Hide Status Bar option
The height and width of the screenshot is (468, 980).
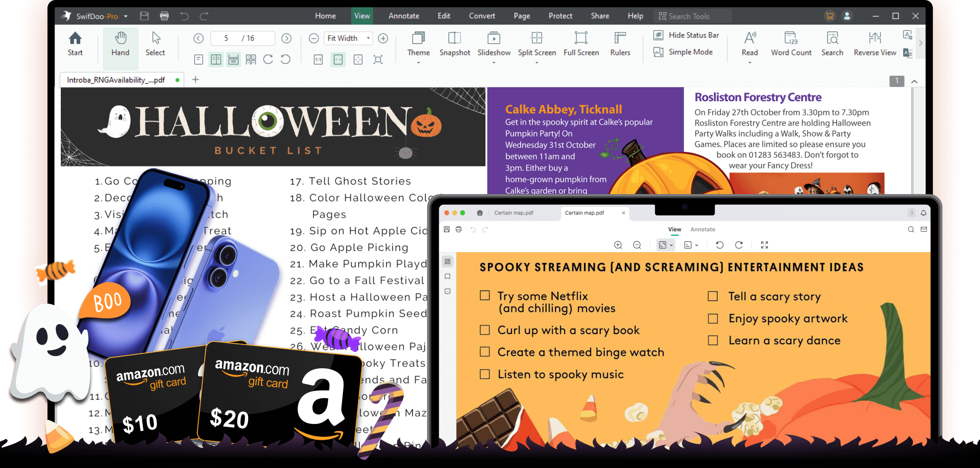pos(686,35)
